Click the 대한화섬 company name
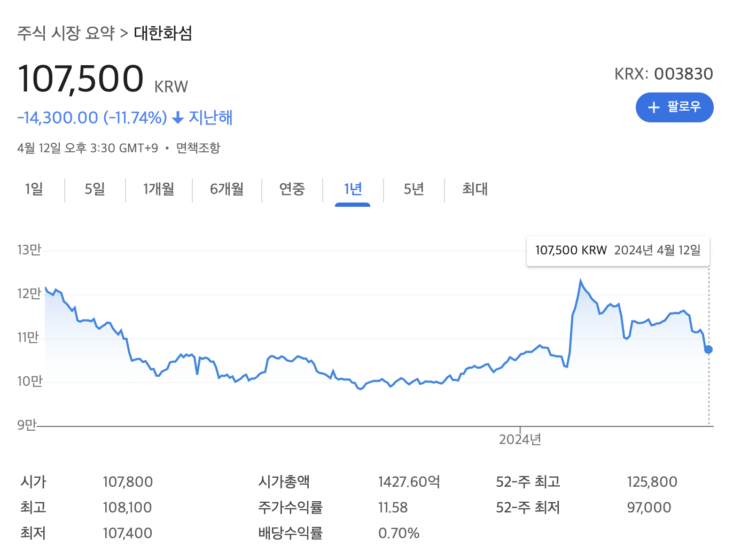 (x=163, y=33)
